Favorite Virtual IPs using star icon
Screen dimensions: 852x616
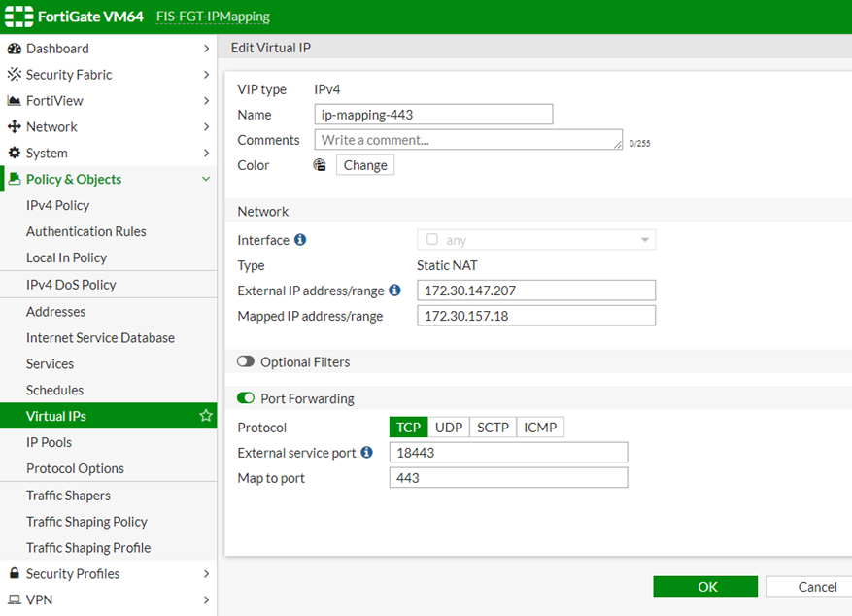tap(206, 416)
